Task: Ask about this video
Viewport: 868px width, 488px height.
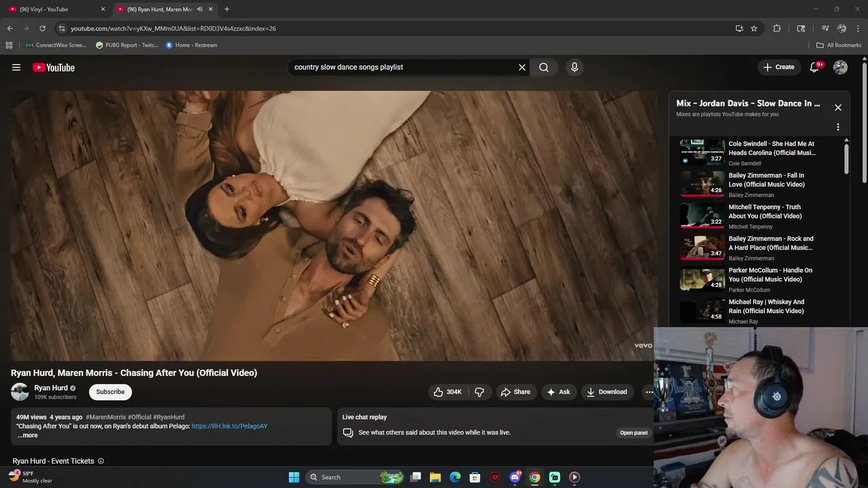Action: pyautogui.click(x=559, y=392)
